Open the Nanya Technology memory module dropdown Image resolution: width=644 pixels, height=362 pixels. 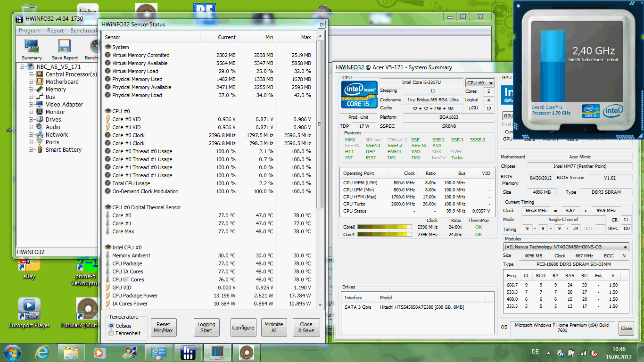566,247
